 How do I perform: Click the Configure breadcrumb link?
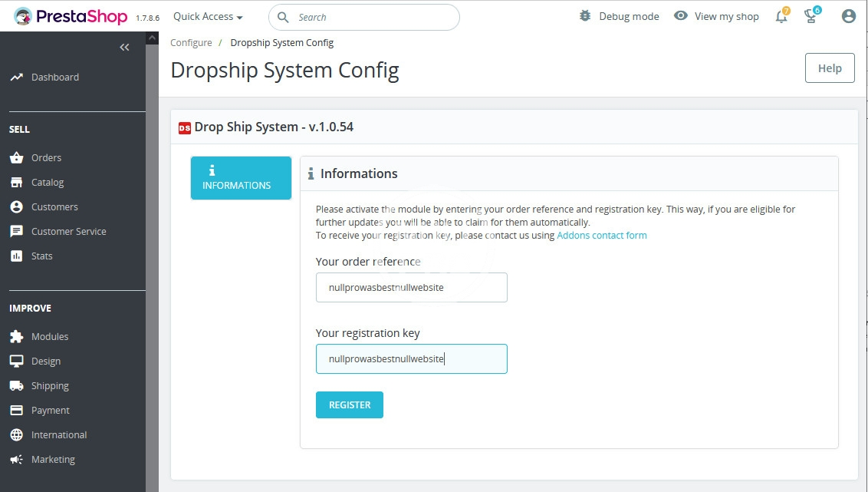click(x=191, y=43)
